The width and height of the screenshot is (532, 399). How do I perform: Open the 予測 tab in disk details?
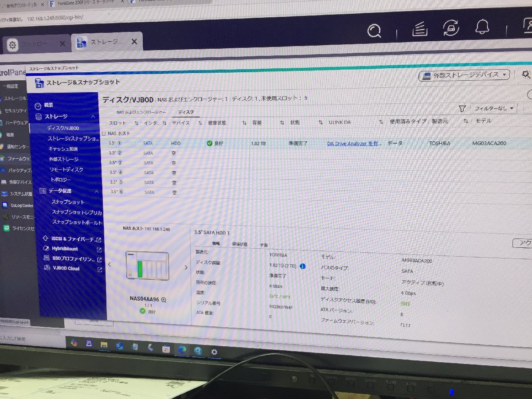coord(264,245)
